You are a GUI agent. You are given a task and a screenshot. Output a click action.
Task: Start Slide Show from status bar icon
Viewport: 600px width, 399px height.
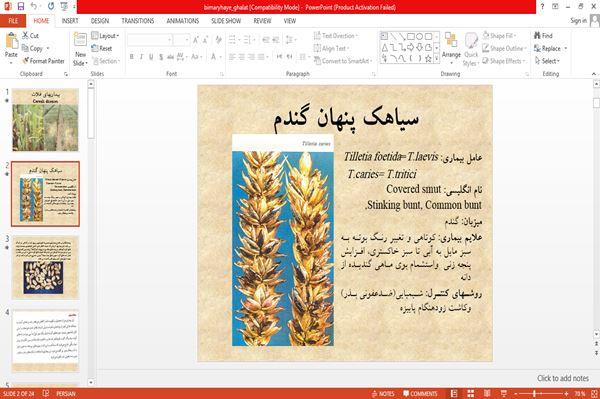coord(504,394)
